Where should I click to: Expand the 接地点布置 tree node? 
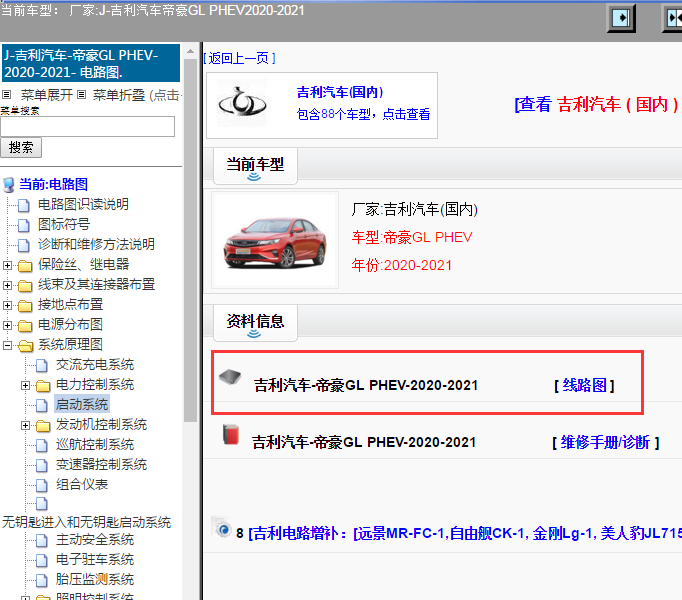point(7,305)
